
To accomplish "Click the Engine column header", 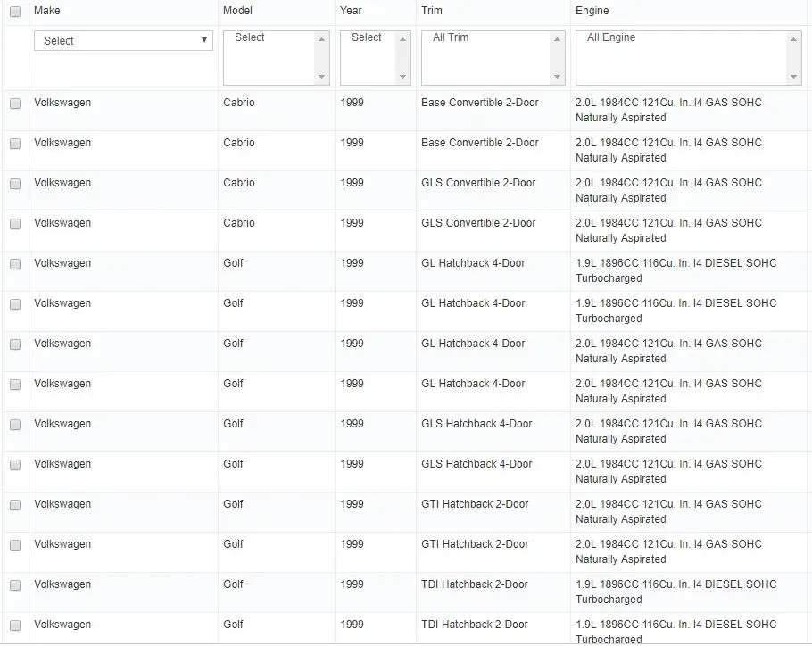I will (x=592, y=11).
